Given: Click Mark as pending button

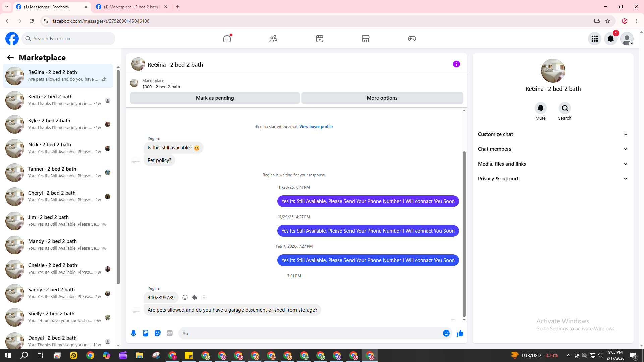Looking at the screenshot, I should pyautogui.click(x=215, y=98).
